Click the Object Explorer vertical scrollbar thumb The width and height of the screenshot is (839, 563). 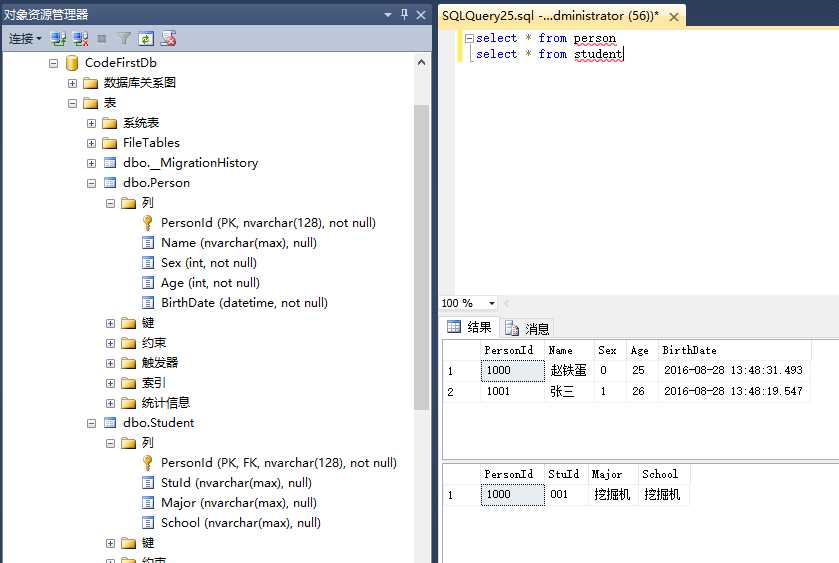[422, 257]
